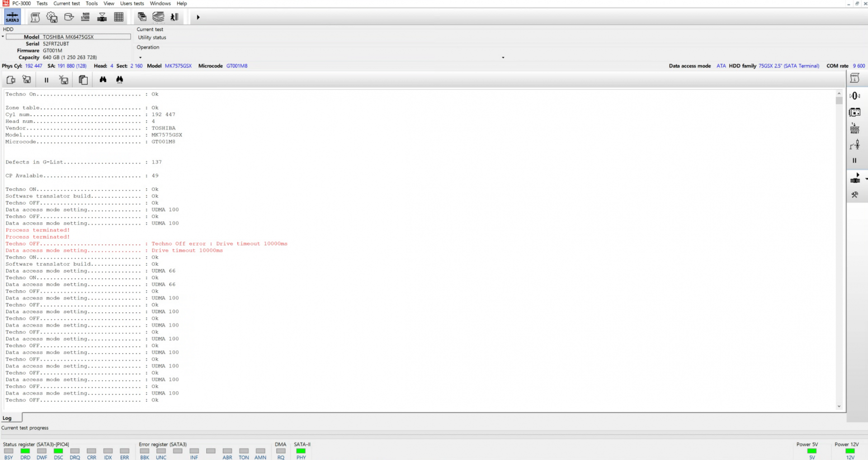Open the Current test menu
Image resolution: width=868 pixels, height=460 pixels.
66,4
